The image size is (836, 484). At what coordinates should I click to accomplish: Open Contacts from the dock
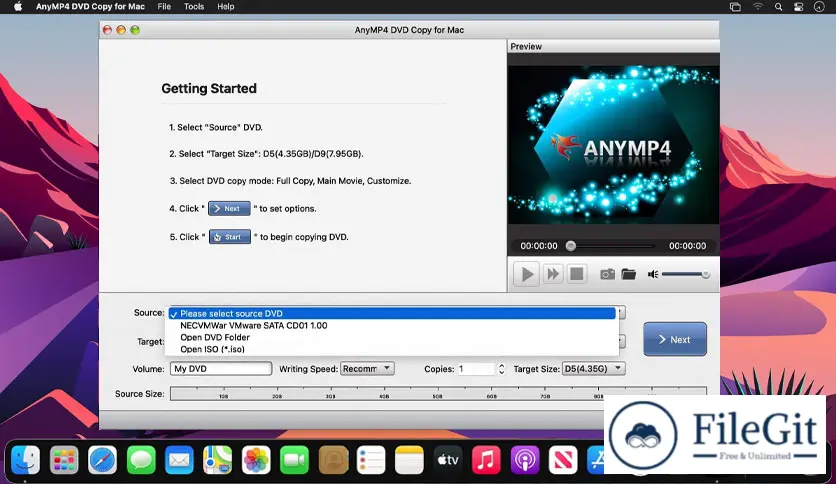(x=333, y=460)
